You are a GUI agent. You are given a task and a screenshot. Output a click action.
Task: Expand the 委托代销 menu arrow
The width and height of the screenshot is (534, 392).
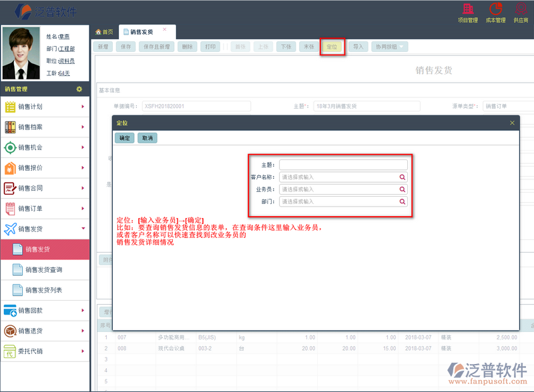(x=83, y=351)
